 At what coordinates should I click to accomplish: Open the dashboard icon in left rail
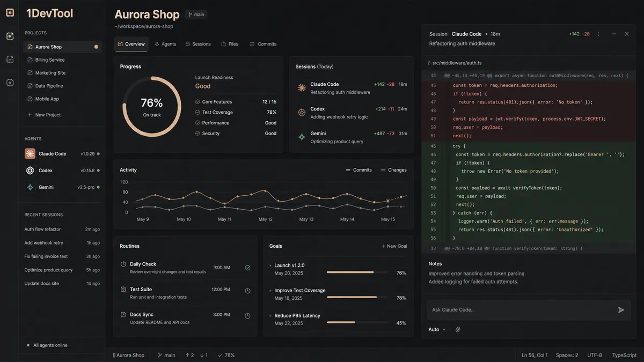[x=10, y=36]
